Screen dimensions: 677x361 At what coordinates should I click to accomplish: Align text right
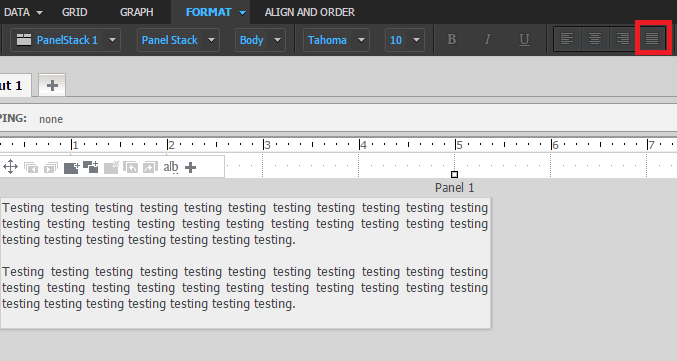point(623,39)
